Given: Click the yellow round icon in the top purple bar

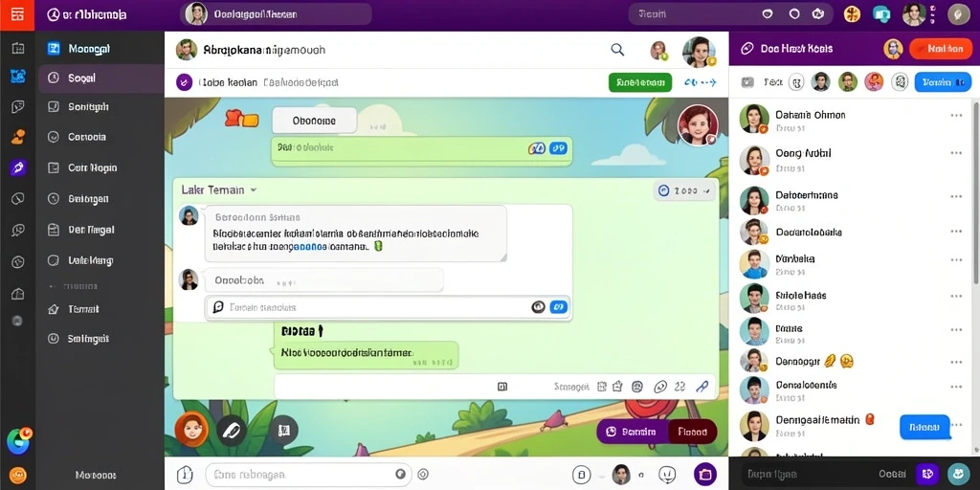Looking at the screenshot, I should coord(852,13).
